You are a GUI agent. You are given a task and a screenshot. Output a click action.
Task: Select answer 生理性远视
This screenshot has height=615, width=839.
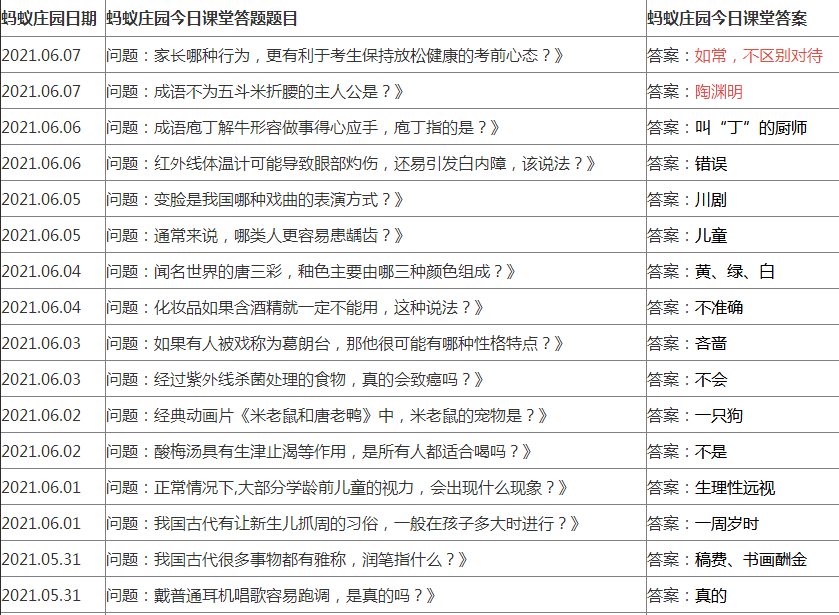coord(735,487)
